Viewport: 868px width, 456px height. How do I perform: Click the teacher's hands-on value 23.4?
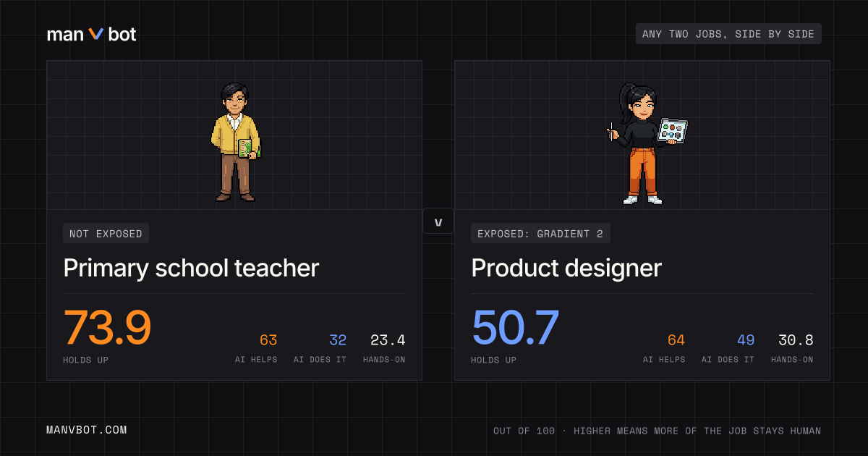pos(388,340)
